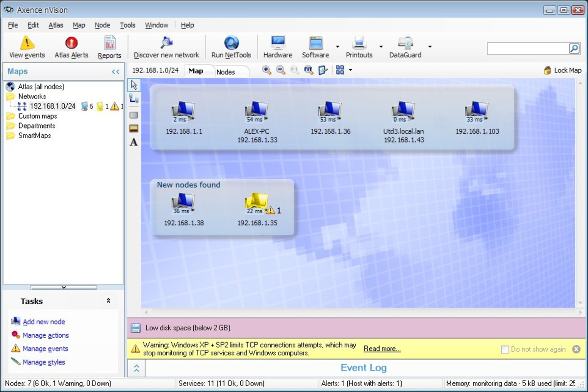Select the image insert tool
Viewport: 588px width, 392px height.
tap(134, 128)
